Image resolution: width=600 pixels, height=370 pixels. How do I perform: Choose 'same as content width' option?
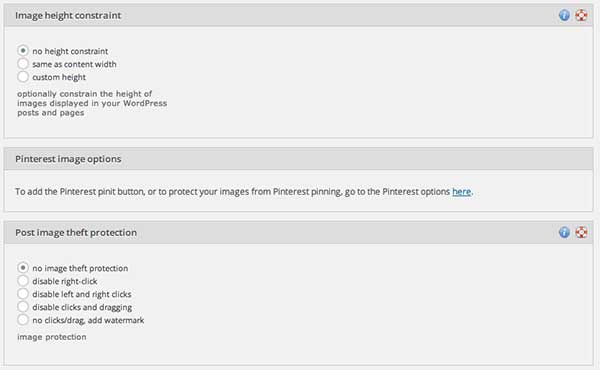coord(23,64)
